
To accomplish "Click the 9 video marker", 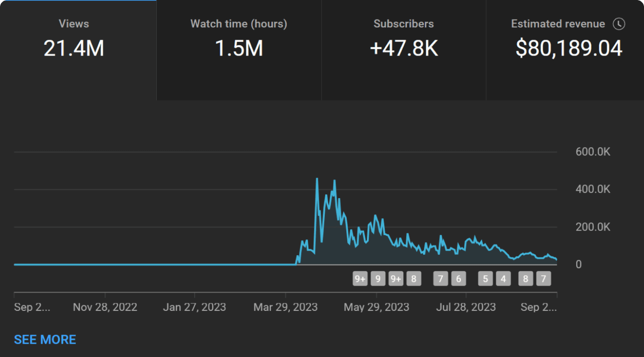I will tap(378, 279).
